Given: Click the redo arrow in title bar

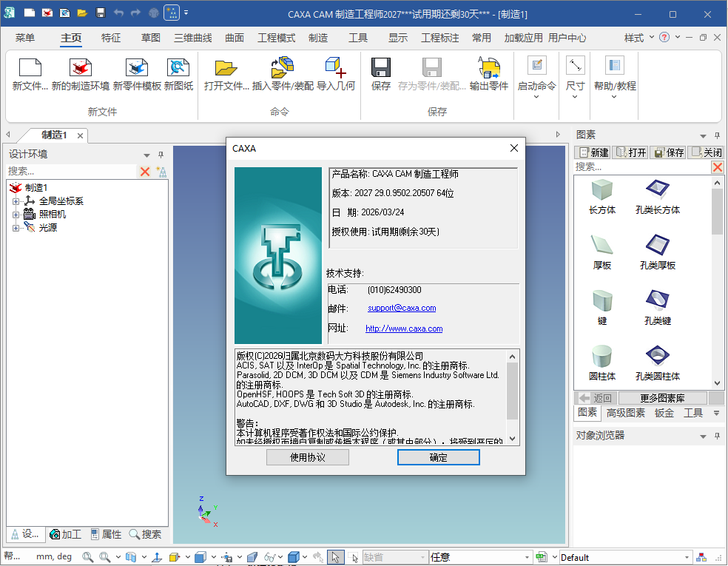Looking at the screenshot, I should [x=135, y=13].
